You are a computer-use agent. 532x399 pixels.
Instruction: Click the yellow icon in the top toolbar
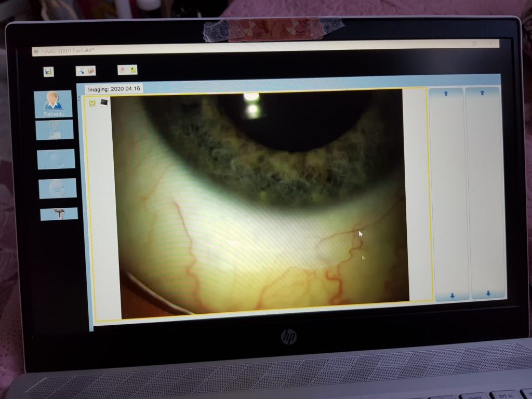133,70
